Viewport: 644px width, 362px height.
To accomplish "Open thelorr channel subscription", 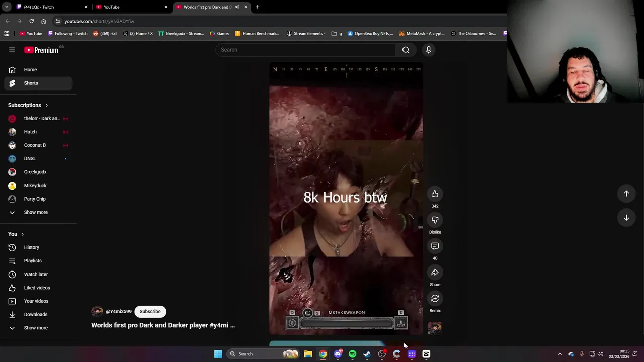I will coord(38,118).
